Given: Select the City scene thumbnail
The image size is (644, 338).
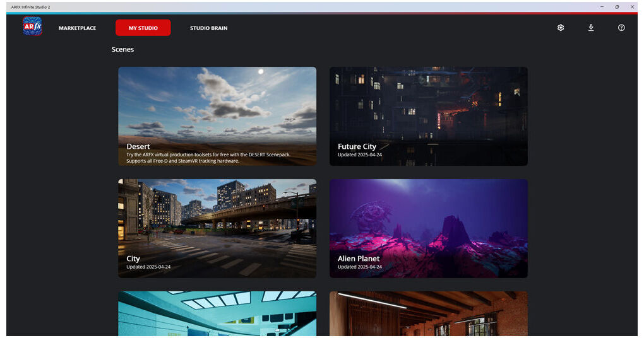Looking at the screenshot, I should point(217,228).
